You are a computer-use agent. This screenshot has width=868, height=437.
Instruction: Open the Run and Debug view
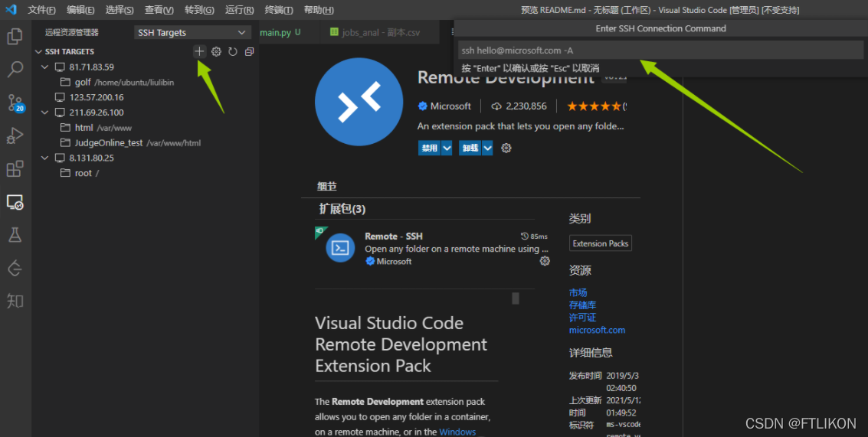point(15,135)
